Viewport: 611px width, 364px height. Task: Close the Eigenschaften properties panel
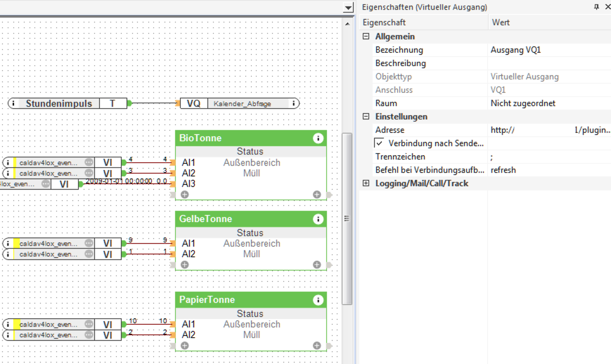click(x=607, y=7)
